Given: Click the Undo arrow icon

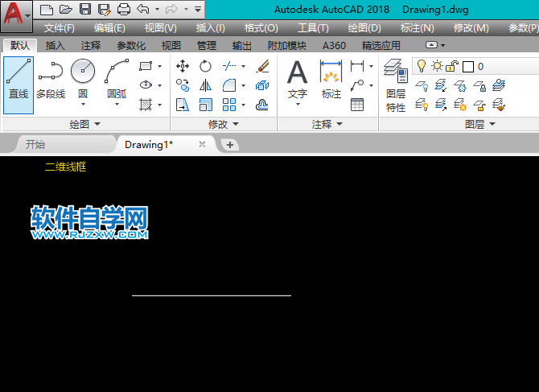Looking at the screenshot, I should 143,10.
